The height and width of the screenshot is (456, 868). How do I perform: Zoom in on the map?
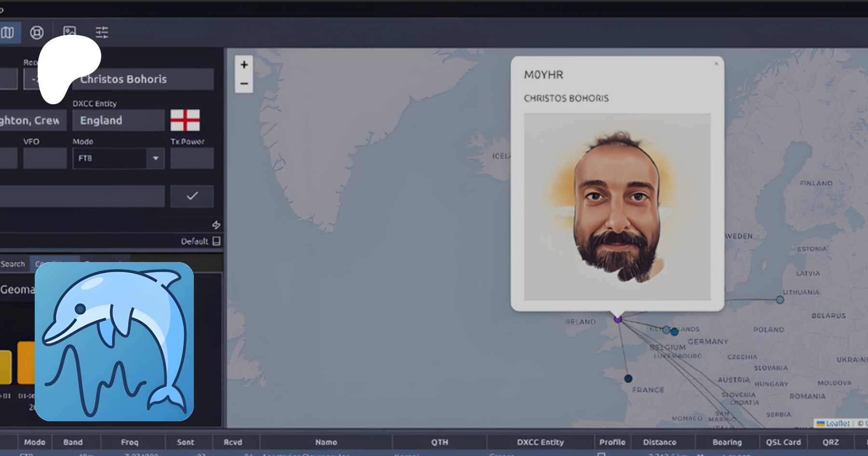(244, 65)
